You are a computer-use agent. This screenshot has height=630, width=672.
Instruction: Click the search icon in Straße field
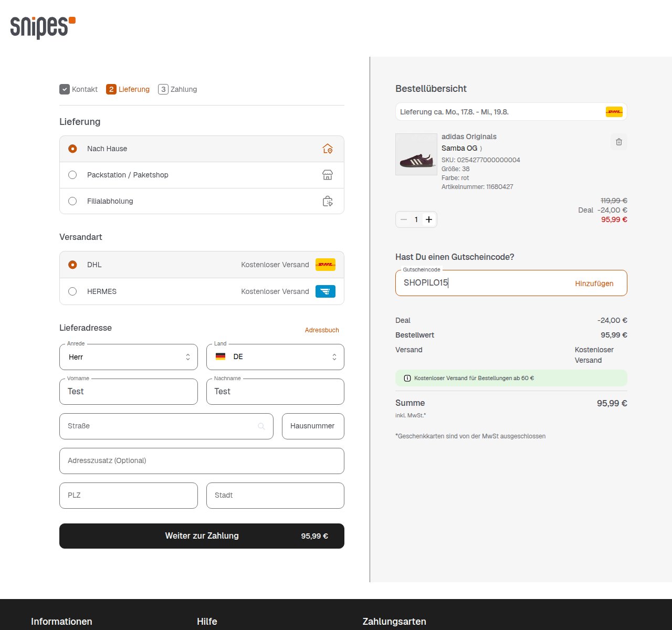(261, 426)
